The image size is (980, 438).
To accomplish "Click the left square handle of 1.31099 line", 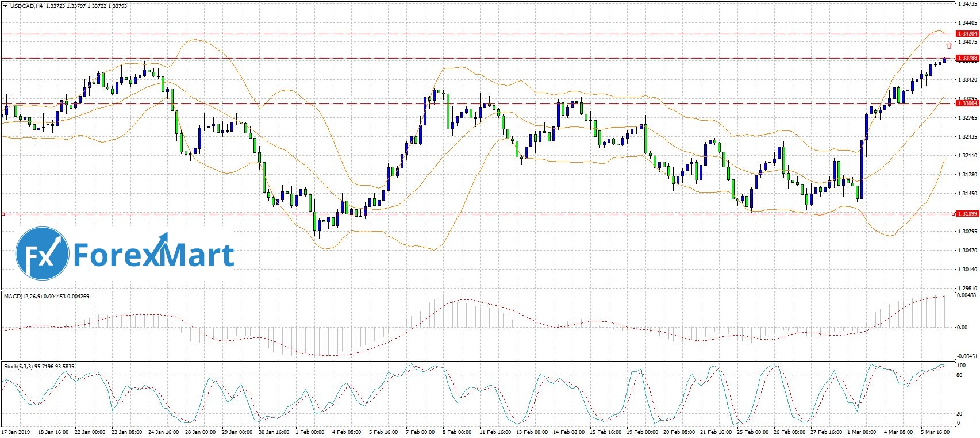I will pyautogui.click(x=3, y=214).
